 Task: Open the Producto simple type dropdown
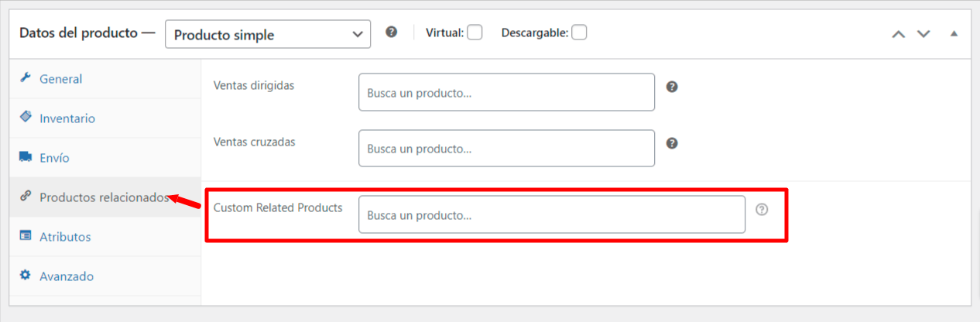tap(268, 34)
